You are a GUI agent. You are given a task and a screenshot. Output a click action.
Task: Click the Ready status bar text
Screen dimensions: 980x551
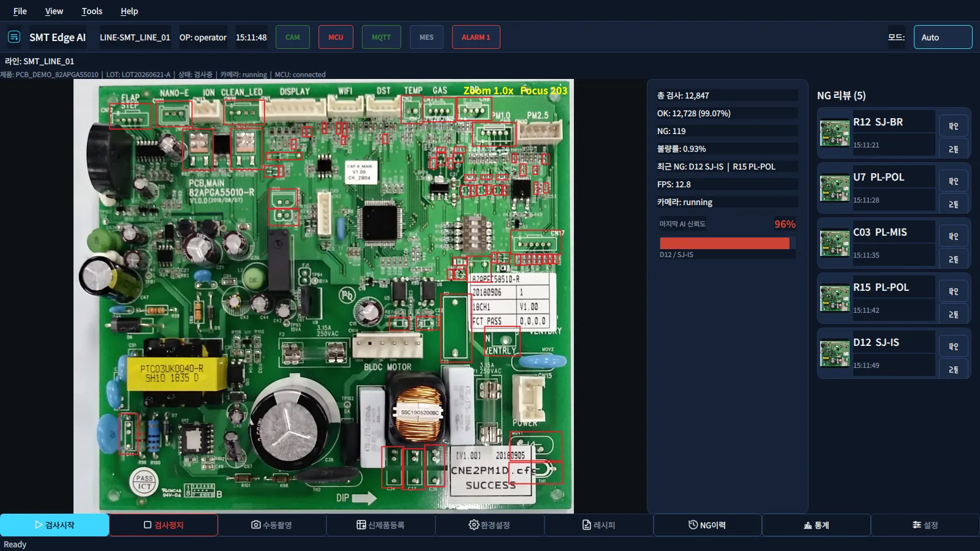click(15, 544)
